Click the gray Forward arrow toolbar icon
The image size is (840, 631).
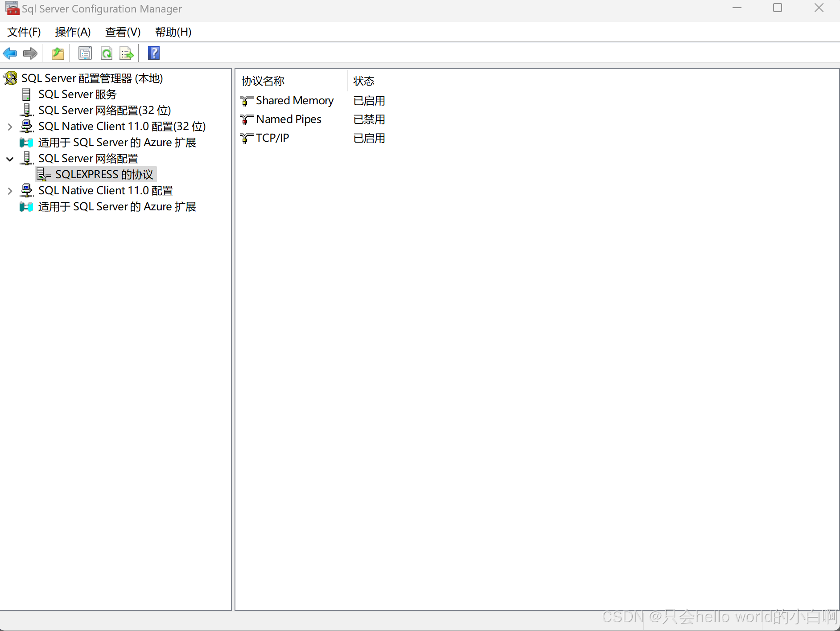(30, 53)
